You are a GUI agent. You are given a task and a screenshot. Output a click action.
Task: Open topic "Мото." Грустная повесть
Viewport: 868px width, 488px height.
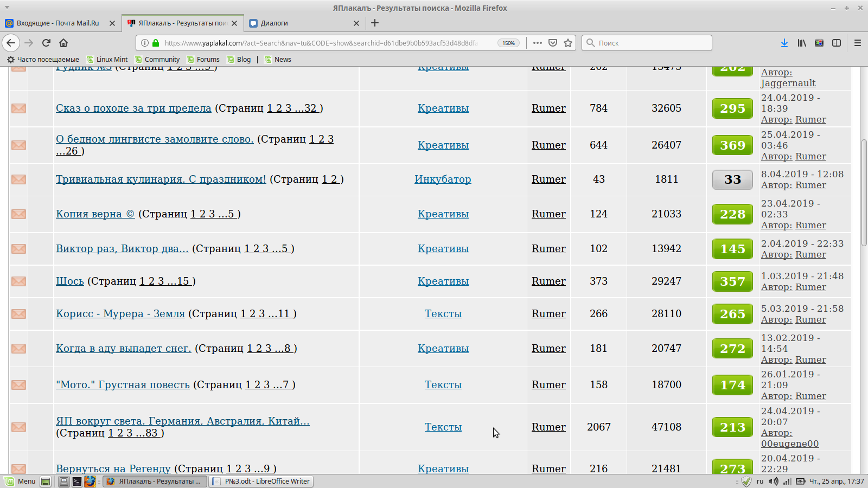click(x=123, y=384)
